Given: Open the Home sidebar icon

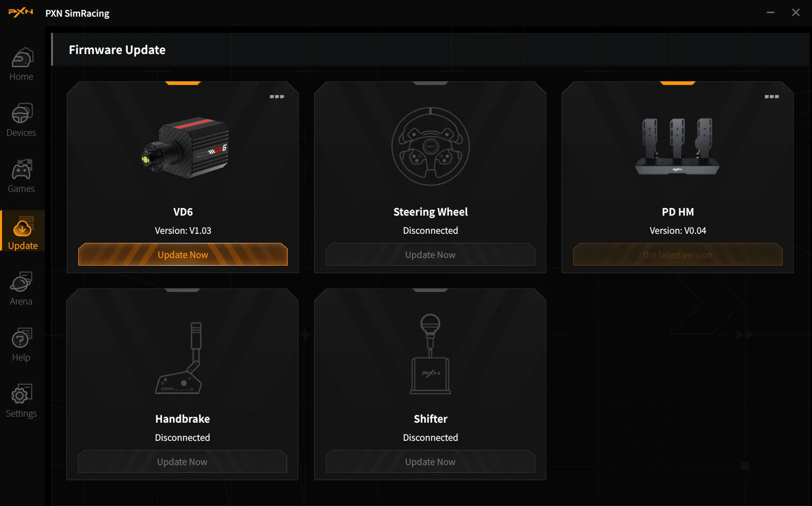Looking at the screenshot, I should tap(22, 58).
